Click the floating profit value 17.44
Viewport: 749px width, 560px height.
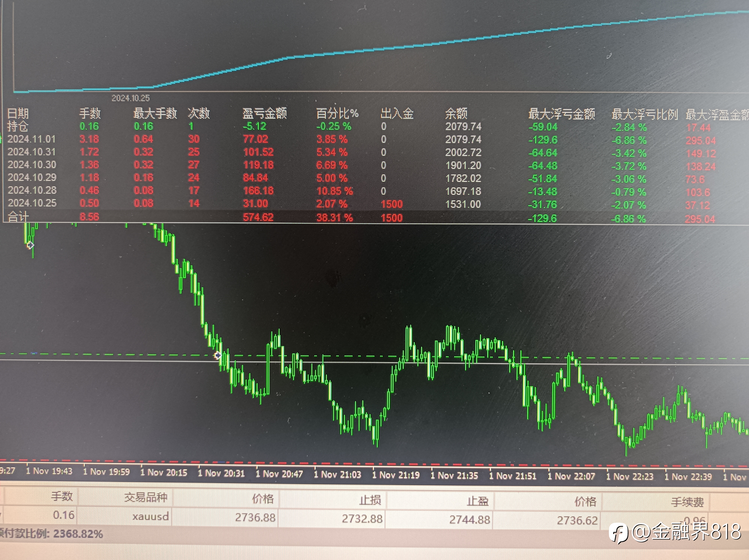point(698,128)
